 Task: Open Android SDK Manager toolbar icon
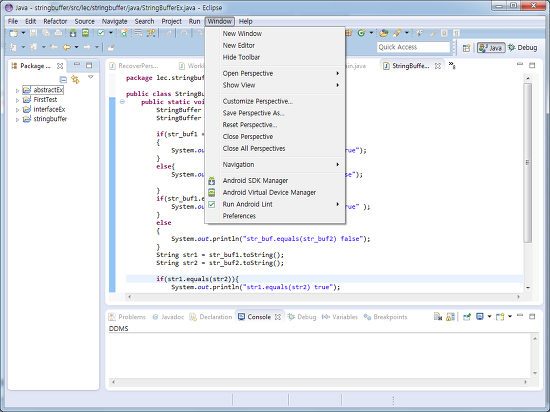(x=73, y=33)
